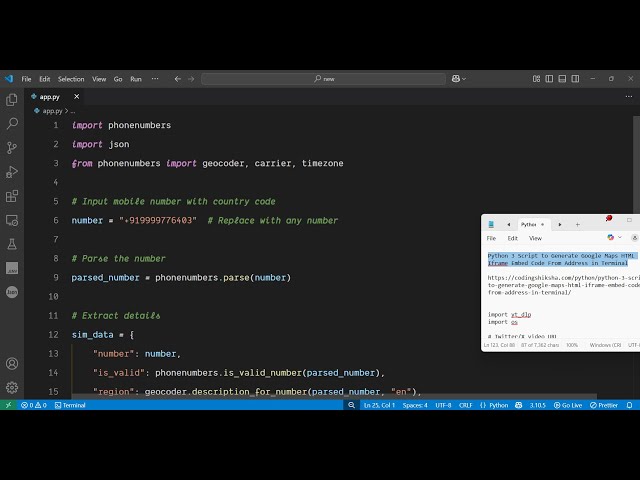Select Python interpreter 3.10.5
The image size is (640, 480).
click(537, 405)
